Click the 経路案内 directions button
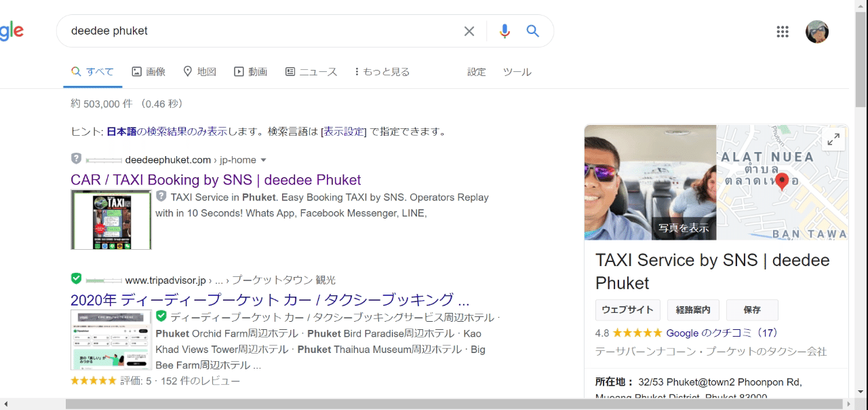The image size is (868, 410). click(x=693, y=310)
